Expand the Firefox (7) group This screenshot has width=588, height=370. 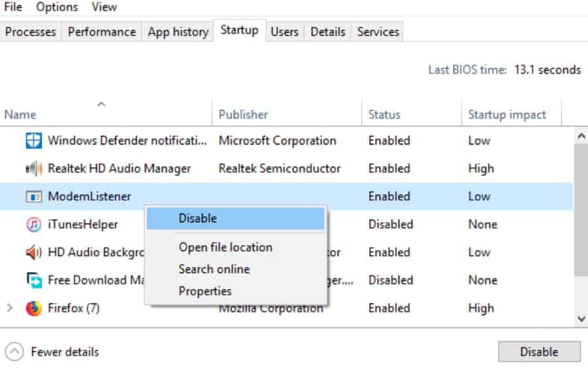(10, 308)
